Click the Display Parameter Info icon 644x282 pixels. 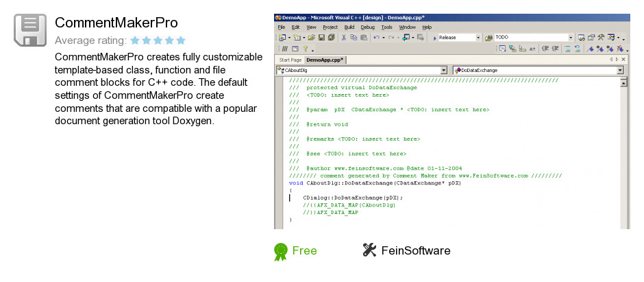click(x=512, y=49)
